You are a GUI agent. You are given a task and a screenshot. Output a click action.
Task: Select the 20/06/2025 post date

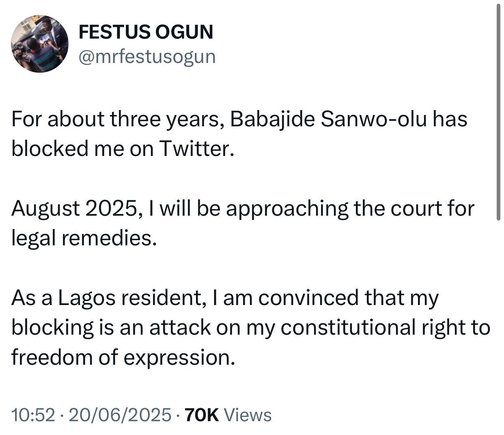click(x=121, y=415)
